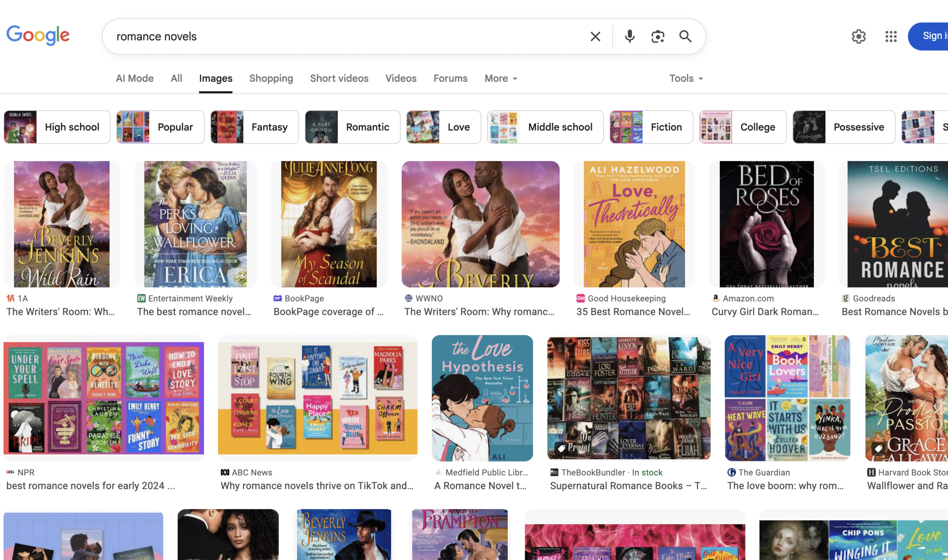Filter by the High school chip
This screenshot has height=560, width=948.
tap(57, 127)
